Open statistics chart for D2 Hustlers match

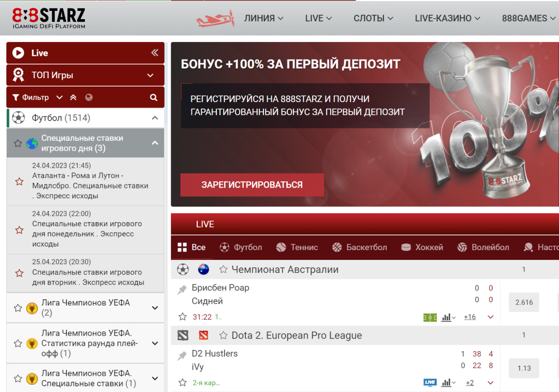pyautogui.click(x=448, y=383)
